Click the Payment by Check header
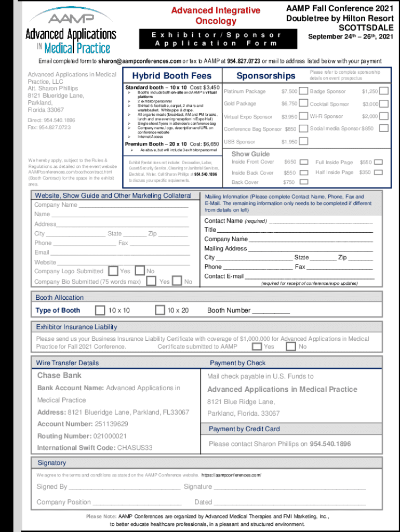This screenshot has height=532, width=400. click(x=237, y=363)
